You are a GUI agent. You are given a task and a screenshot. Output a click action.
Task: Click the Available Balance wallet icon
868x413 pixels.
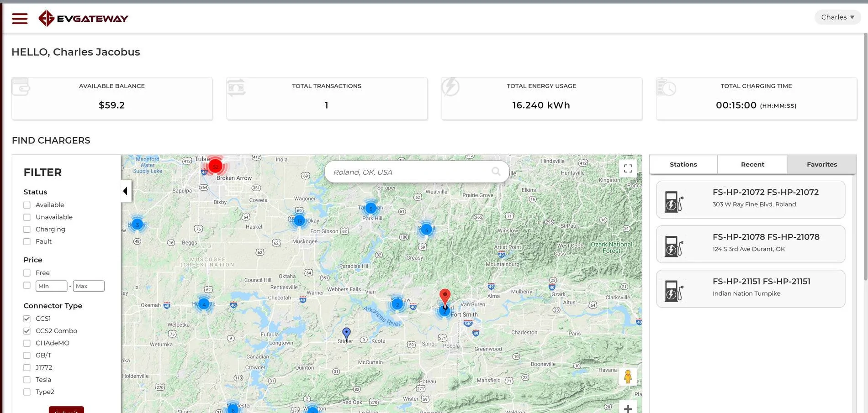pos(21,87)
